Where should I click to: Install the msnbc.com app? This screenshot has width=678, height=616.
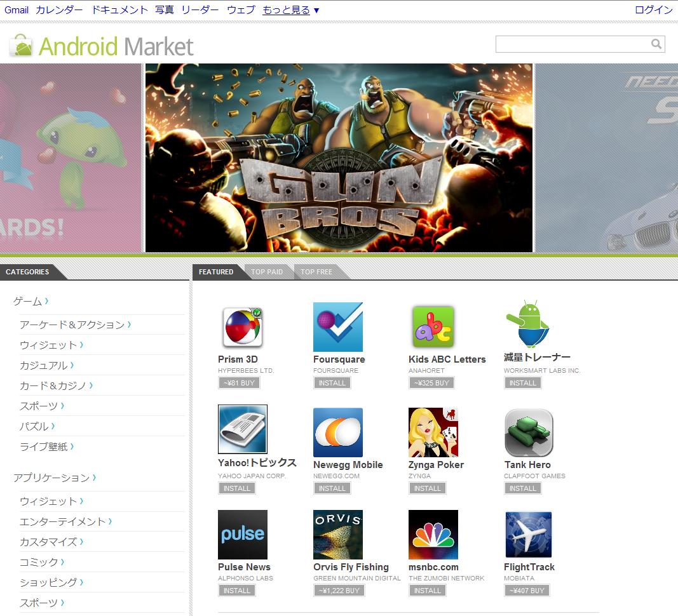(x=427, y=591)
